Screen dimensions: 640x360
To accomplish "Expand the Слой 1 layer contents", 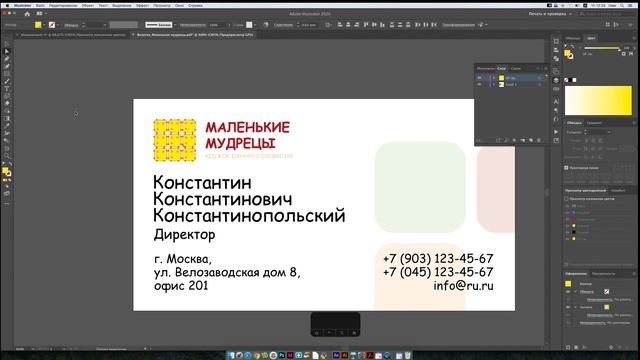I will point(493,84).
